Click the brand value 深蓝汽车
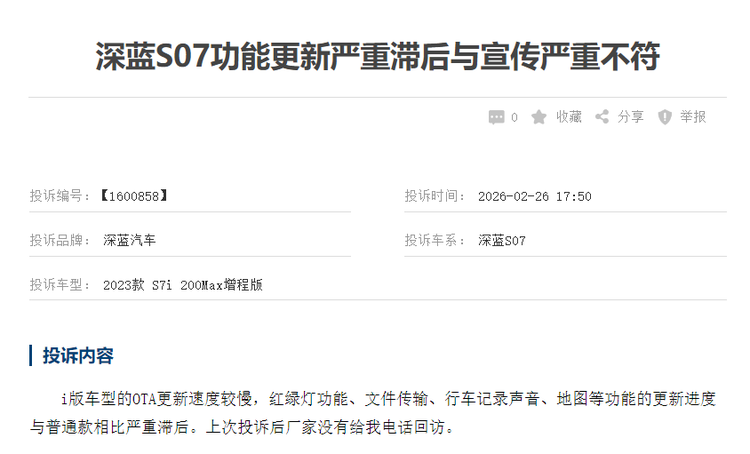 [130, 240]
